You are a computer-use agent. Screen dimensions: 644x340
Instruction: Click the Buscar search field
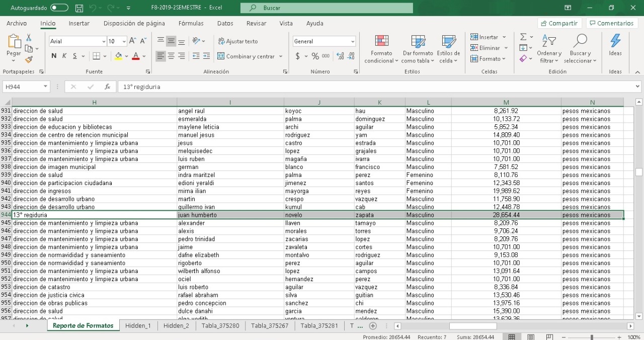pos(326,8)
